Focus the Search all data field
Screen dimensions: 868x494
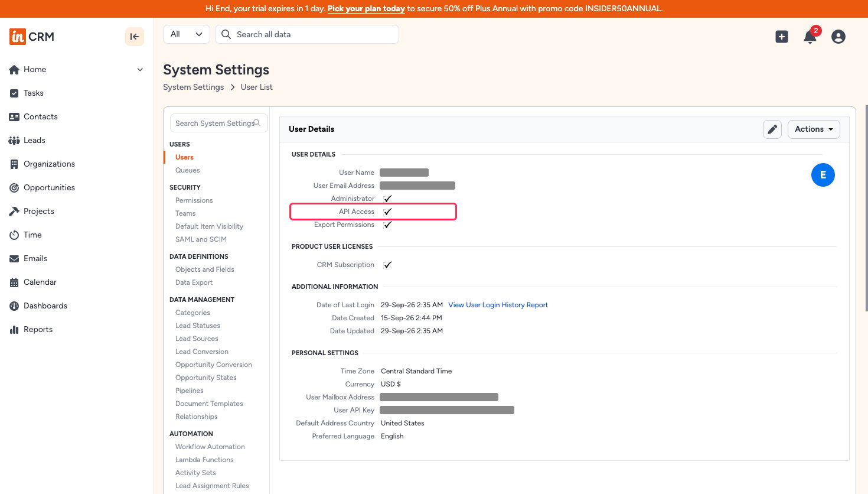[x=307, y=34]
